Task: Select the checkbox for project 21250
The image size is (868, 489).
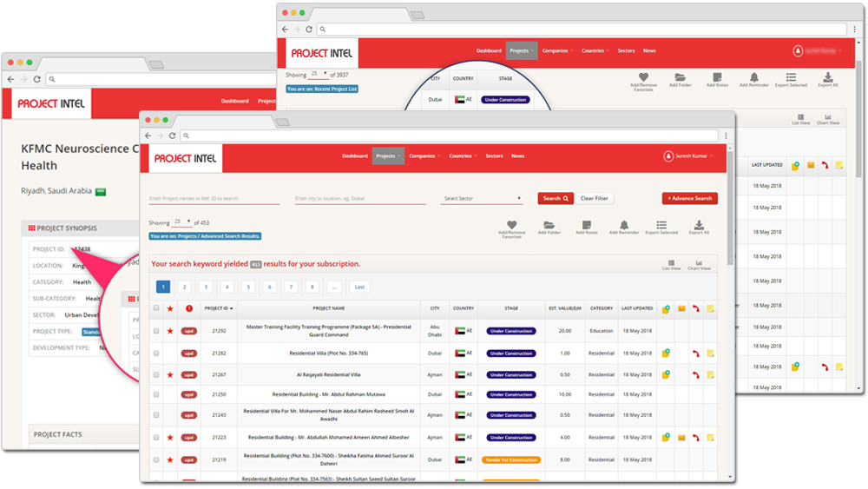Action: [156, 394]
